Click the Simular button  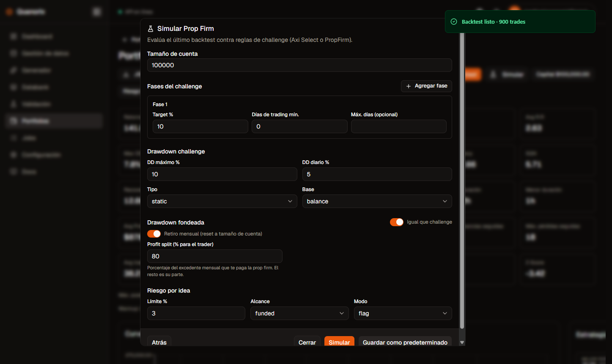tap(339, 342)
